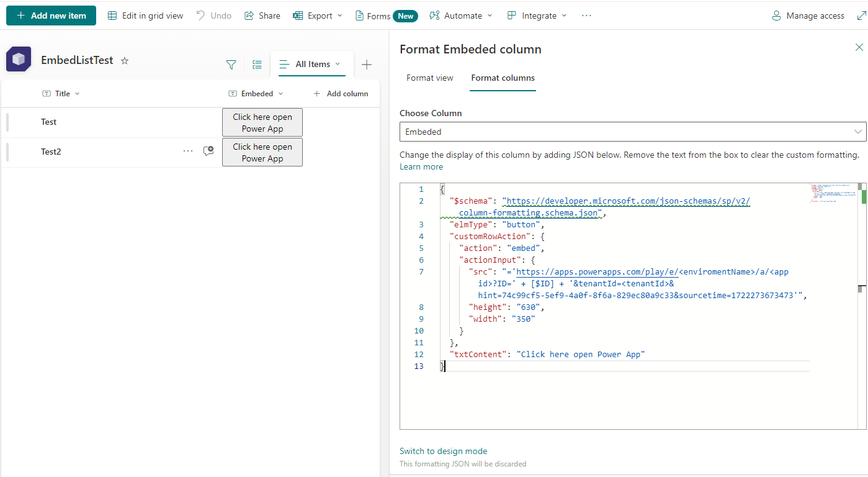
Task: Click Add column
Action: point(341,94)
